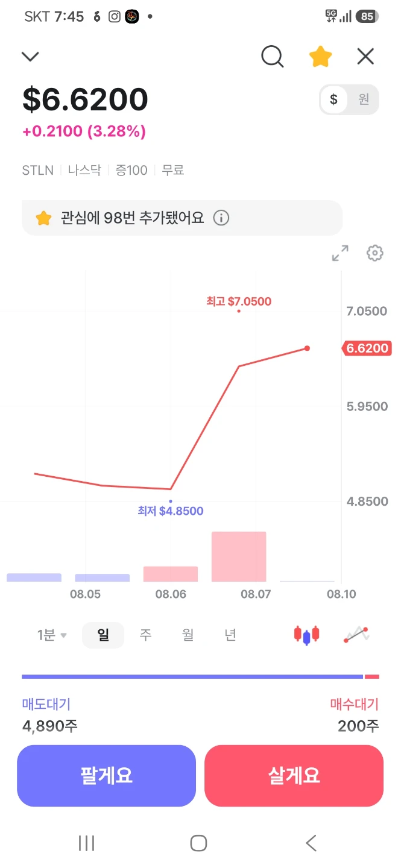401x868 pixels.
Task: Switch to candlestick chart view
Action: 306,635
